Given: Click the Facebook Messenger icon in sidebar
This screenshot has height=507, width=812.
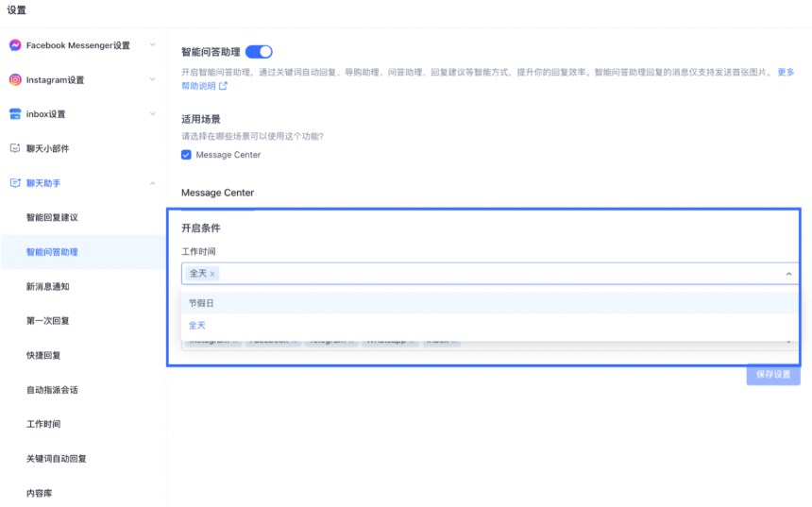Looking at the screenshot, I should click(x=15, y=45).
